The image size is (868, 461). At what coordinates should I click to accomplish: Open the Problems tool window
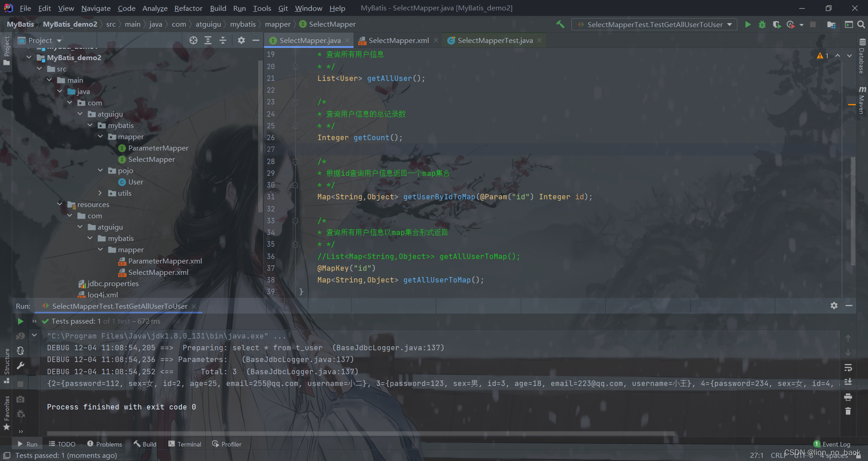pyautogui.click(x=104, y=444)
